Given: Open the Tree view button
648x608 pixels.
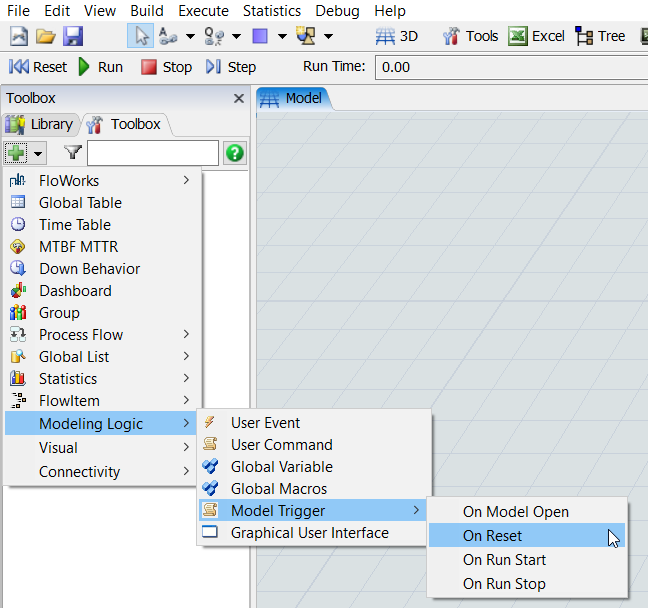Looking at the screenshot, I should coord(601,36).
